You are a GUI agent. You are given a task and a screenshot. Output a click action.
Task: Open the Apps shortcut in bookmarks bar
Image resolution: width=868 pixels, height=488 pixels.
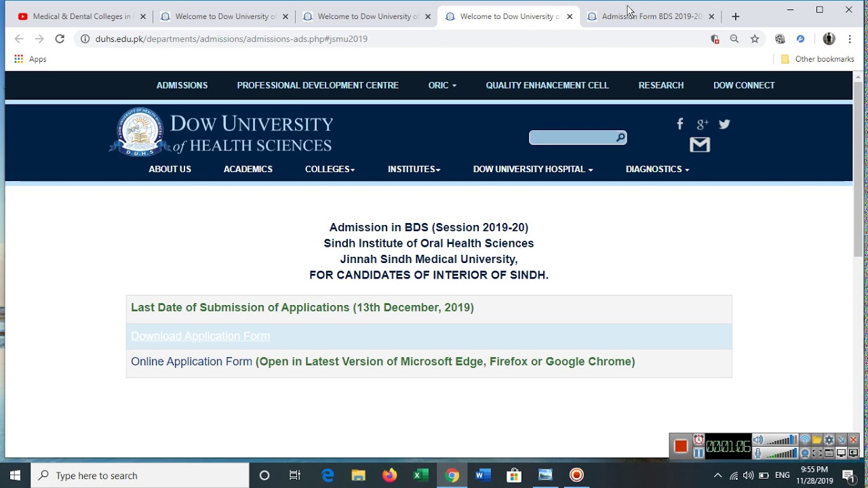coord(31,59)
